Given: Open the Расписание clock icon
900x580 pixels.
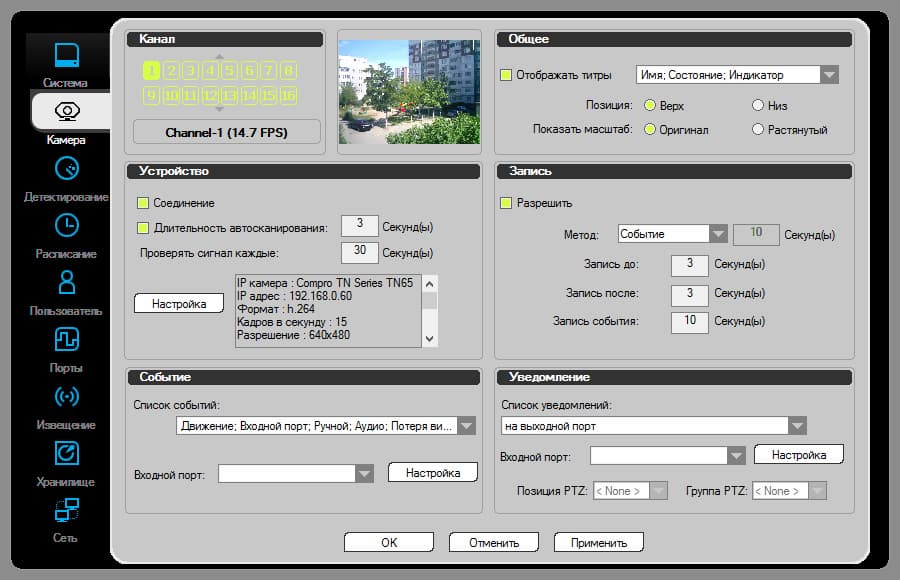Looking at the screenshot, I should point(67,225).
